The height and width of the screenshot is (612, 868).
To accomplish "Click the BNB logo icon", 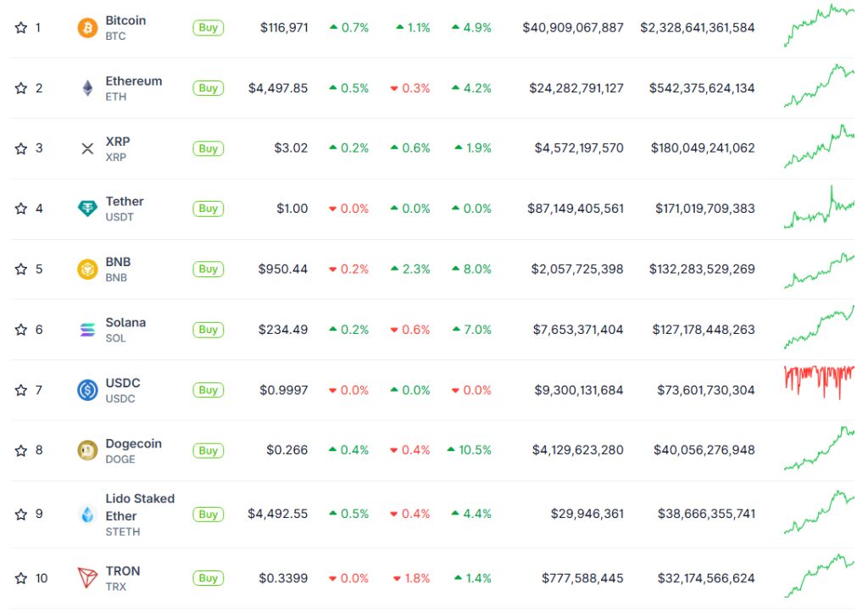I will (87, 269).
